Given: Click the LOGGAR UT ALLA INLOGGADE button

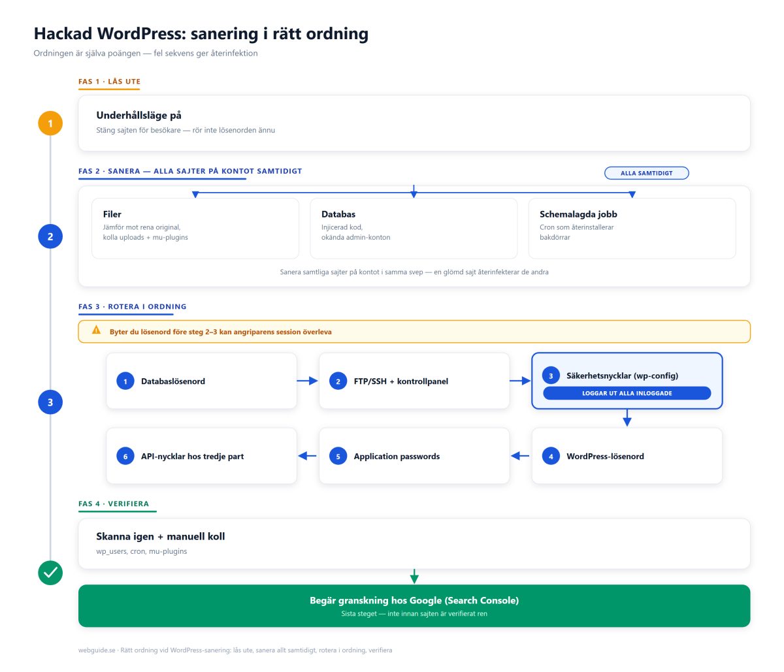Looking at the screenshot, I should tap(627, 393).
